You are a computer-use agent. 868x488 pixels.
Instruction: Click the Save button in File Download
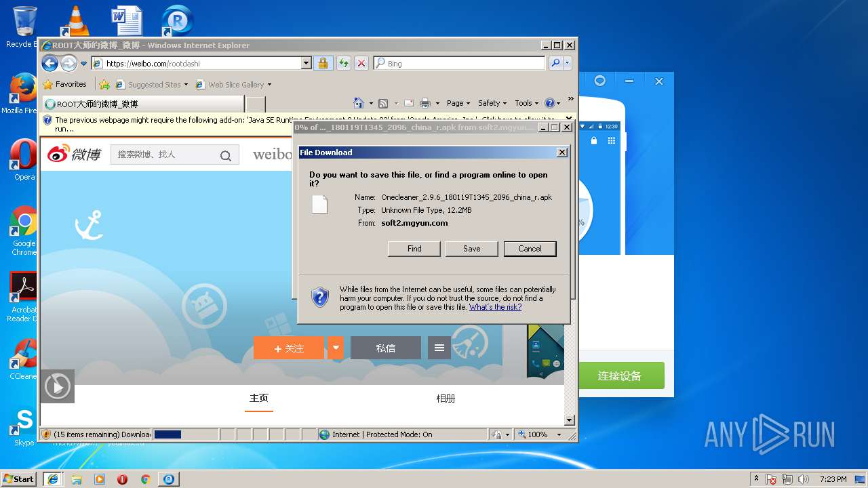coord(472,249)
